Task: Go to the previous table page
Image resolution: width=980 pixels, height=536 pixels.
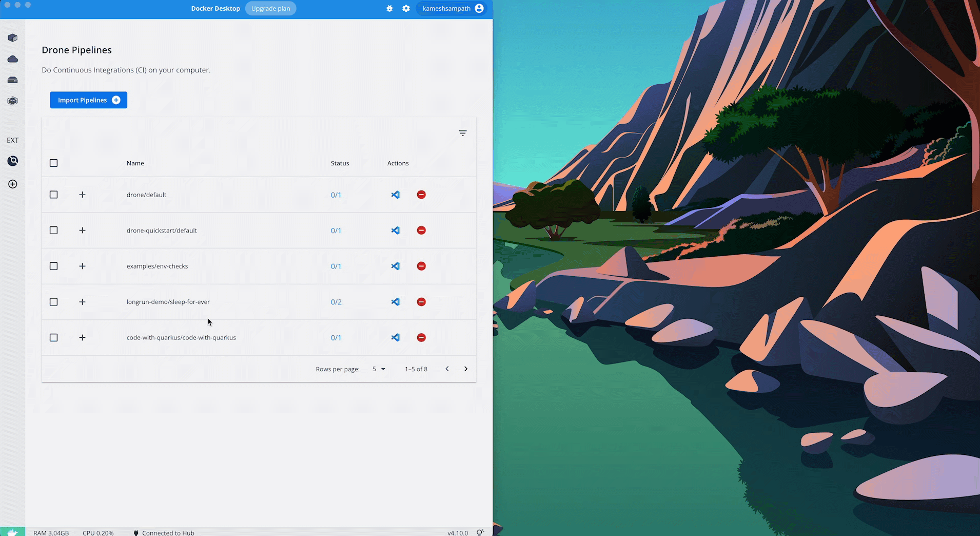Action: [x=447, y=369]
